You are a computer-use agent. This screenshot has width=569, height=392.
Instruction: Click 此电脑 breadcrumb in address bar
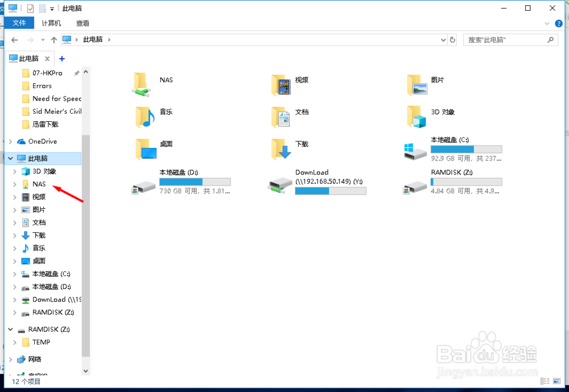93,40
